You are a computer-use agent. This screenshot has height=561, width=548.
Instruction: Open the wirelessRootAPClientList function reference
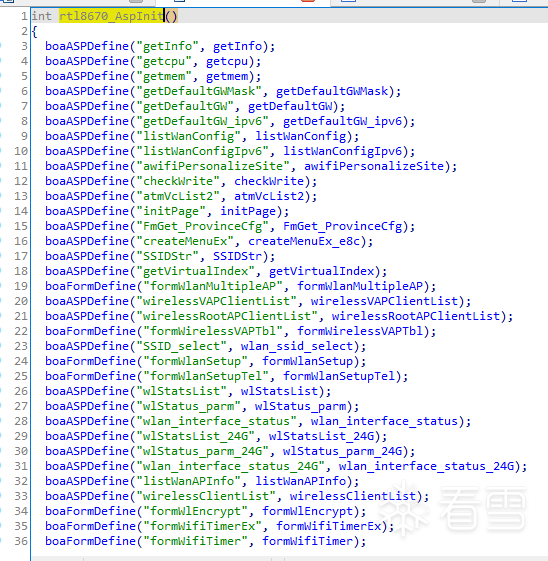416,317
